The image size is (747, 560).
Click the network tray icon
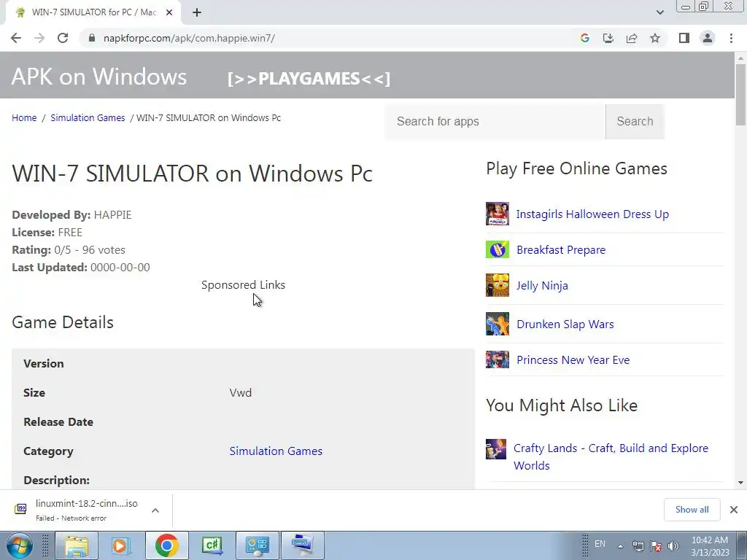pyautogui.click(x=638, y=546)
